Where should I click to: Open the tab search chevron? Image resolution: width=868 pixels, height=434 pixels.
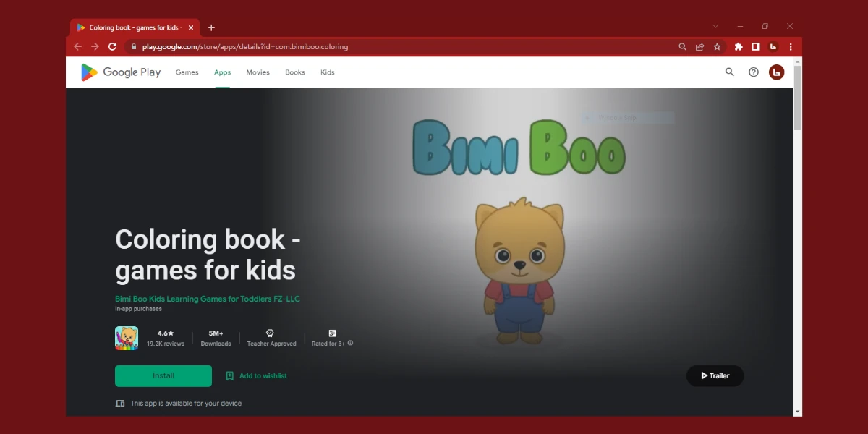click(715, 26)
